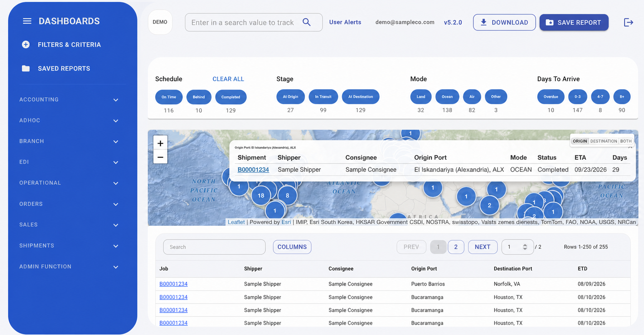Open User Alerts

(x=345, y=22)
